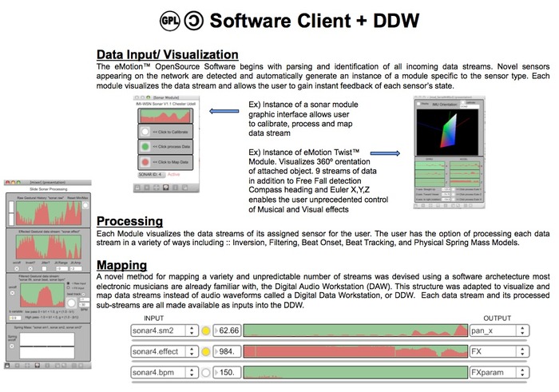Click the b variable number box in mixer
The width and height of the screenshot is (559, 392).
(15, 318)
